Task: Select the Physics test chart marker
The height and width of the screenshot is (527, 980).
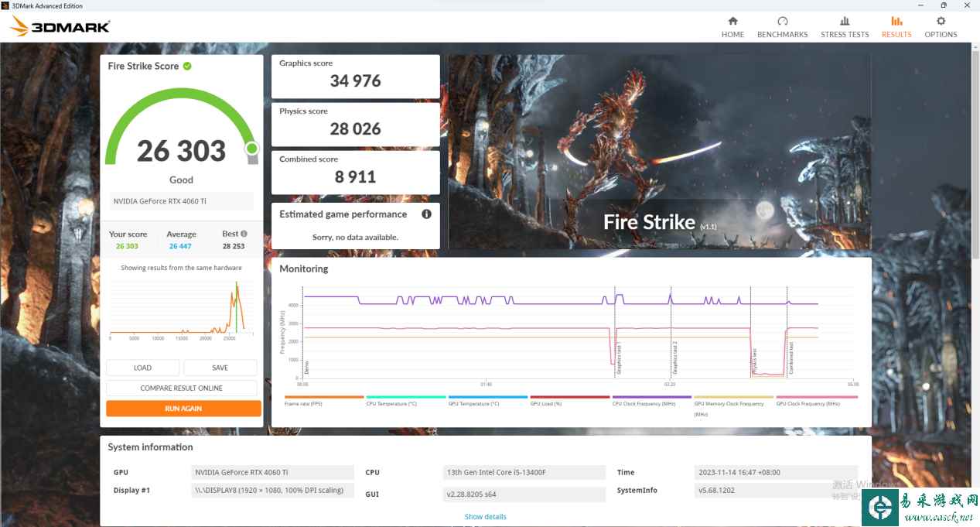Action: click(x=754, y=361)
